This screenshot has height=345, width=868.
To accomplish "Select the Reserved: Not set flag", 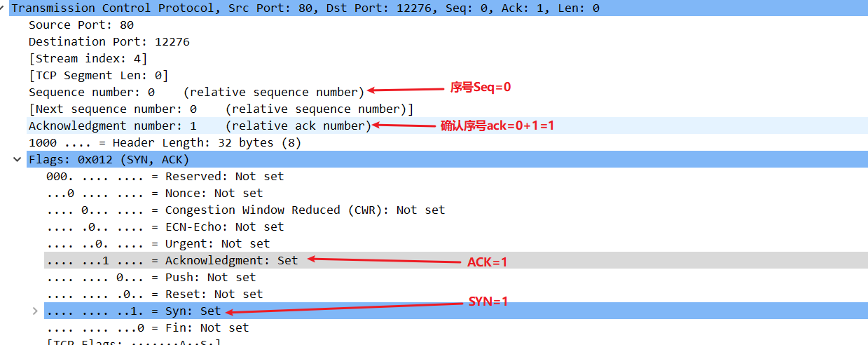I will pos(165,177).
